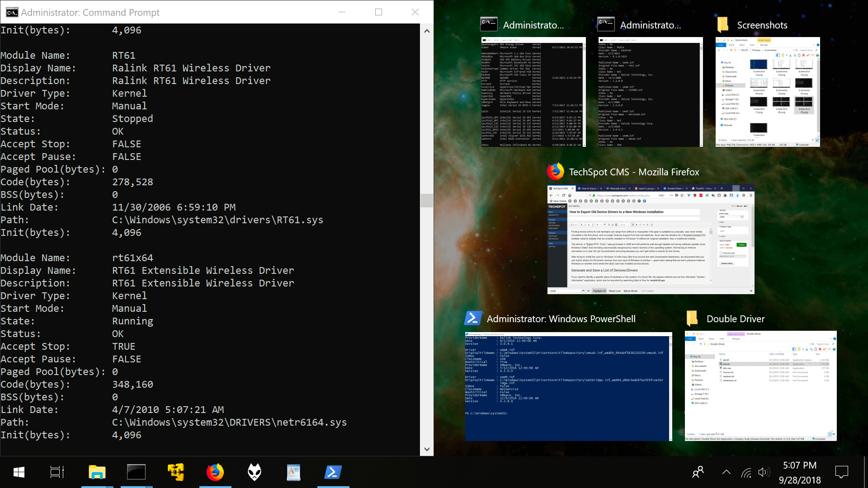Screen dimensions: 868x488
Task: Pick Administrator: Windows PowerShell snap thumbnail
Action: pos(568,386)
